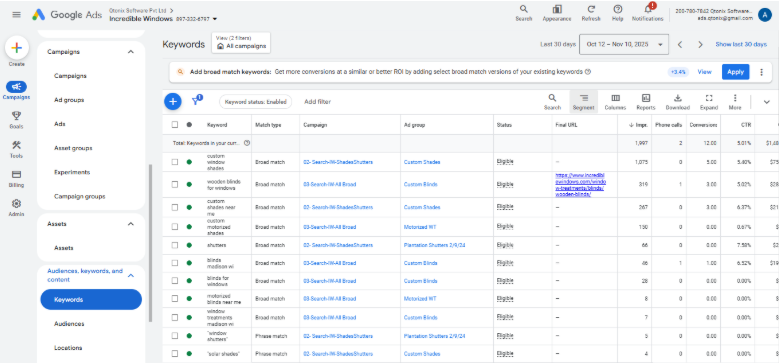779x363 pixels.
Task: Open the Incredible Windows account switcher
Action: [163, 19]
